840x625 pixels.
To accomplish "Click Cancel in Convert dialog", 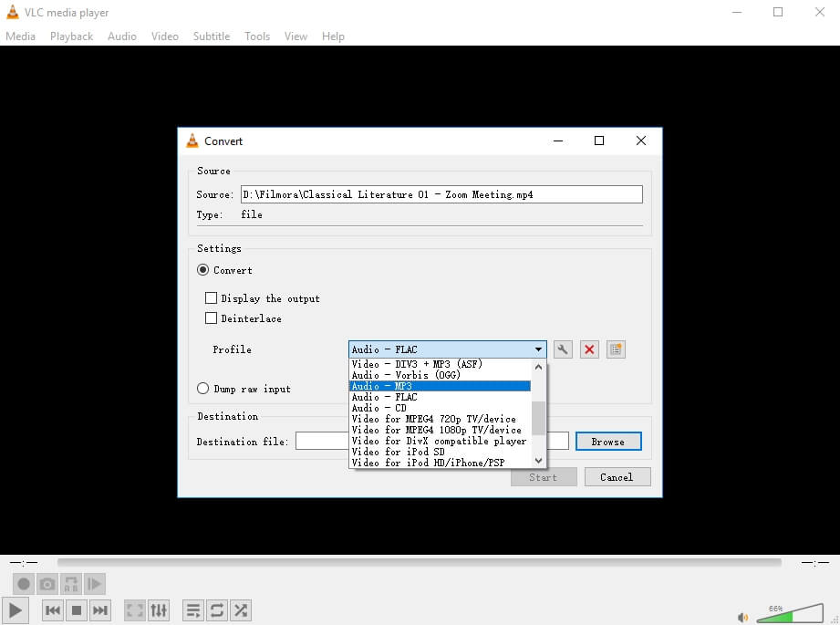I will (617, 477).
